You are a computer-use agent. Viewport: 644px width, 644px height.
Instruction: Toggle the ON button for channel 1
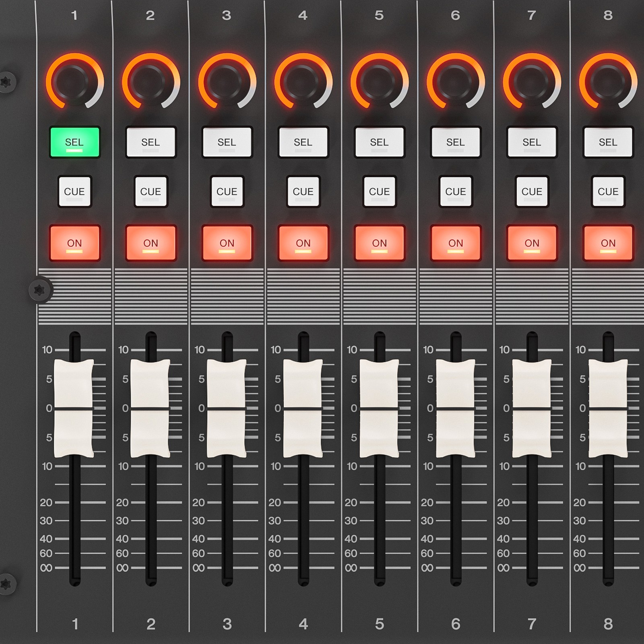pos(74,243)
